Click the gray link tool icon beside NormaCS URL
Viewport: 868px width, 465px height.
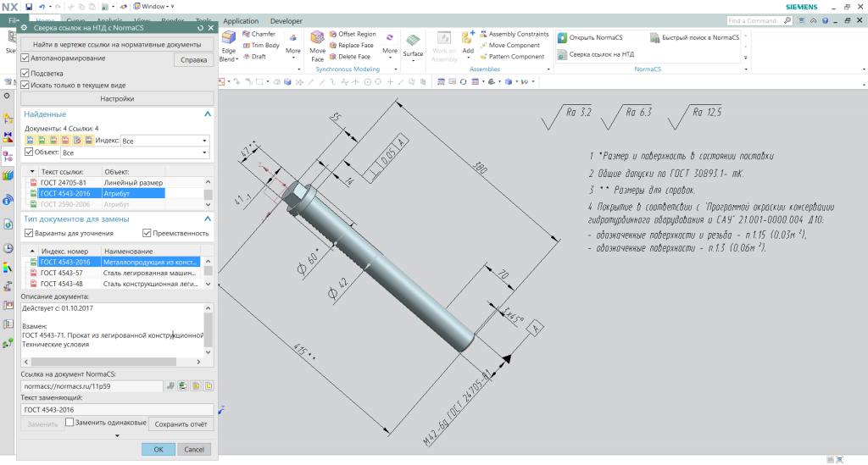[x=170, y=386]
